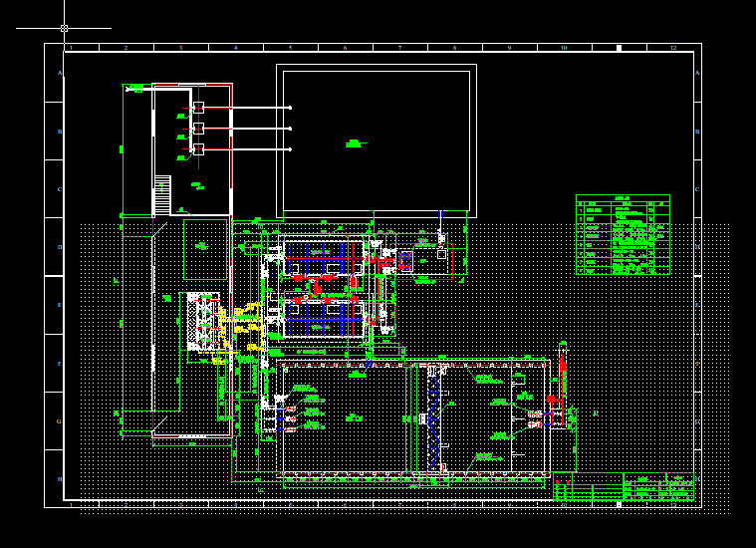The image size is (756, 548).
Task: Click the blue zigzag truss element
Action: click(x=435, y=418)
